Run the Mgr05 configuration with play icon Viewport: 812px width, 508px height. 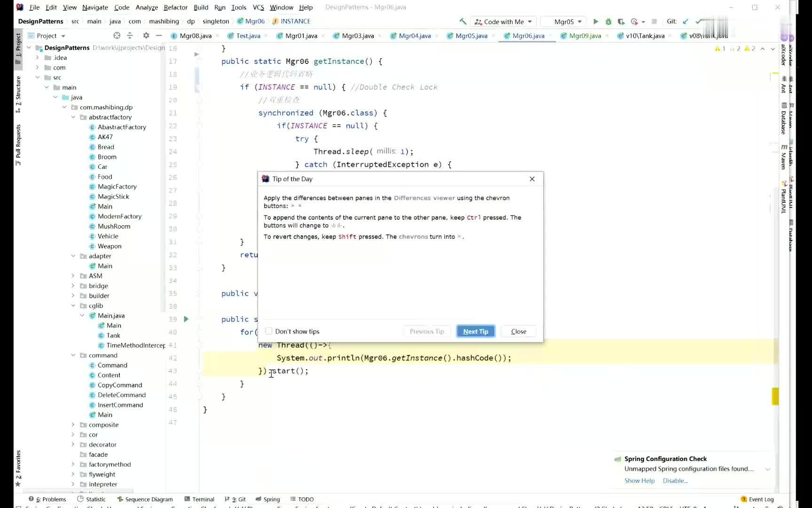pos(596,22)
